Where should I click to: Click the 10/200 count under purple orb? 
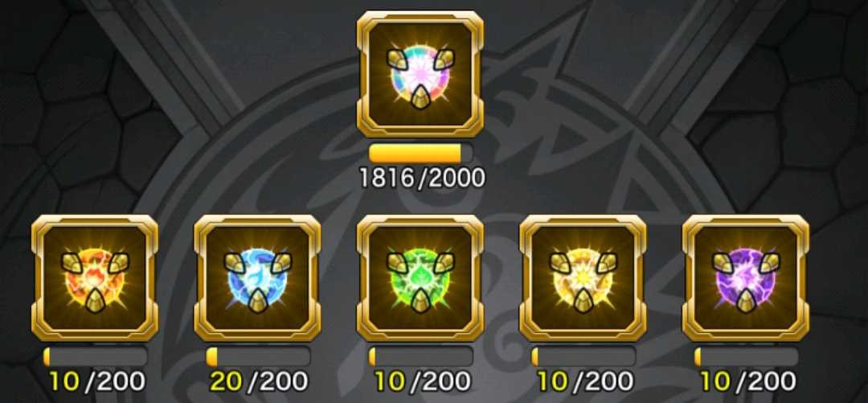(748, 381)
